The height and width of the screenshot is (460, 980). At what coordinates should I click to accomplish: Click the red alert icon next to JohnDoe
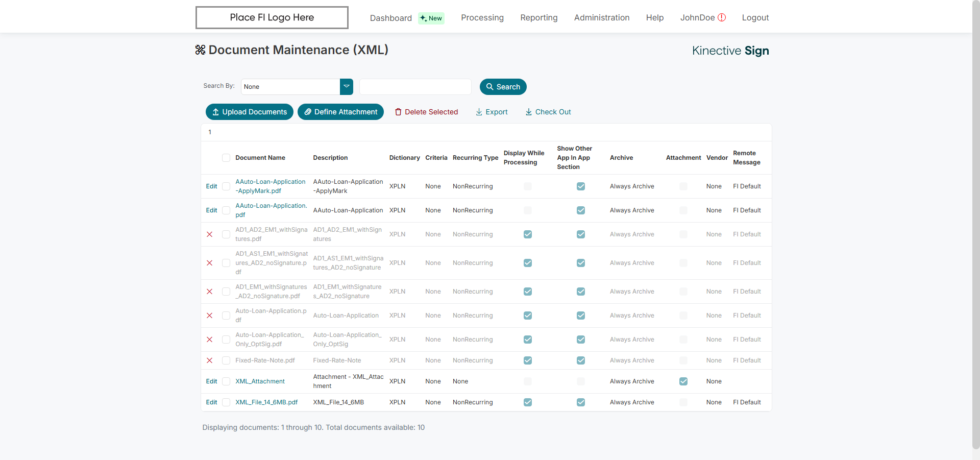point(722,17)
